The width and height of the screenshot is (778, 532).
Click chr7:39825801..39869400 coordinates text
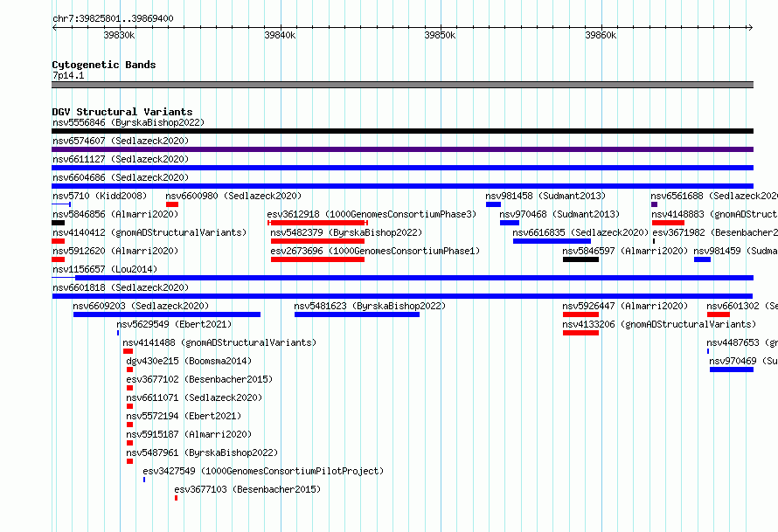click(113, 19)
